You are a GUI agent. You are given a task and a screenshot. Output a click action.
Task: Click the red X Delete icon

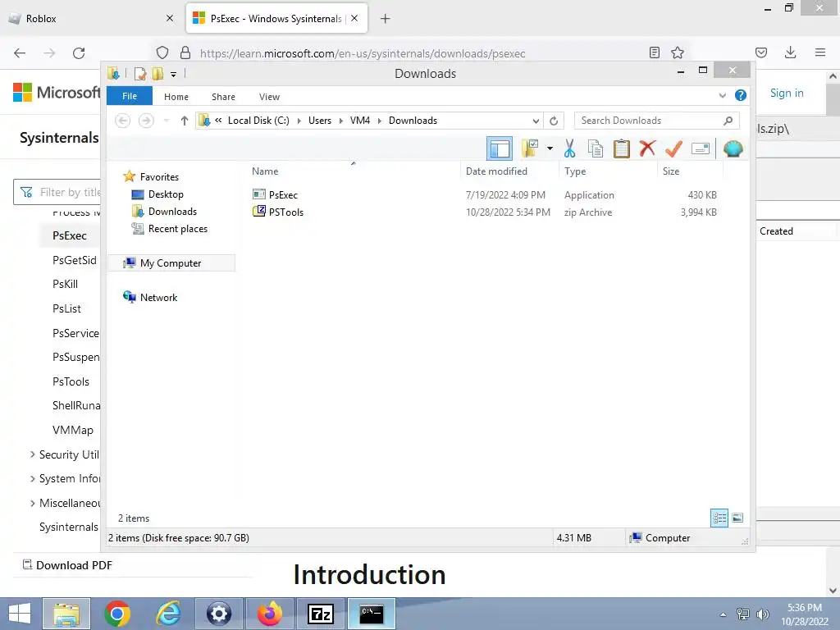(x=647, y=148)
